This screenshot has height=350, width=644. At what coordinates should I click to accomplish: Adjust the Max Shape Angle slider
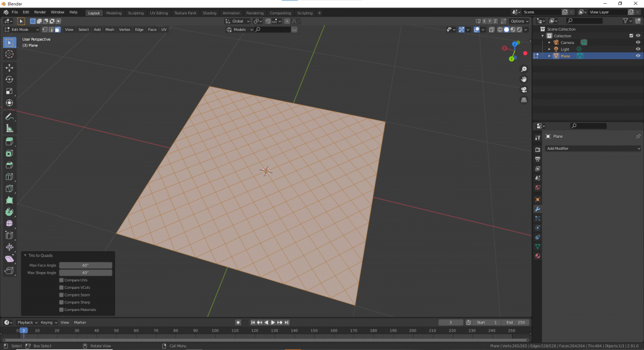pyautogui.click(x=86, y=273)
